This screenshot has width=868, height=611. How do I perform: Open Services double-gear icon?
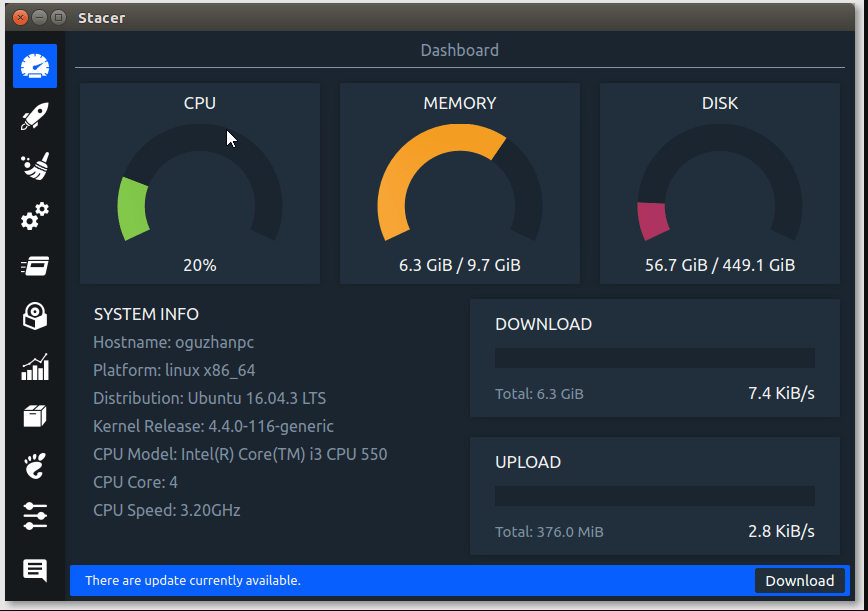click(x=35, y=216)
